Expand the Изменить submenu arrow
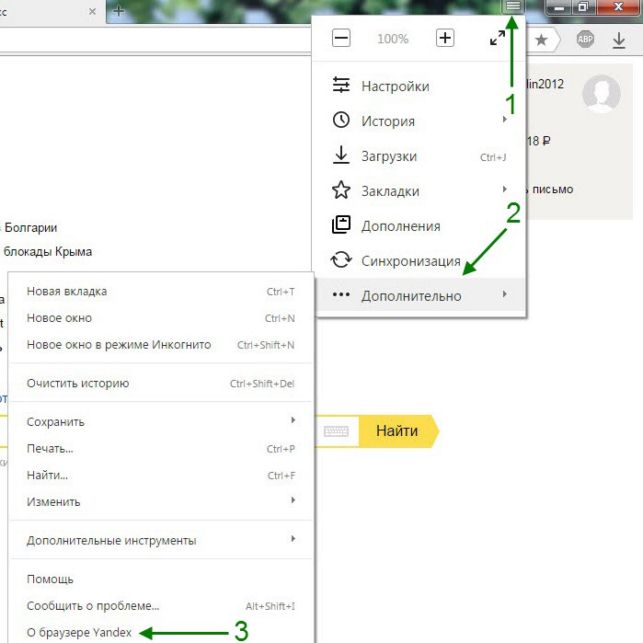 point(293,500)
